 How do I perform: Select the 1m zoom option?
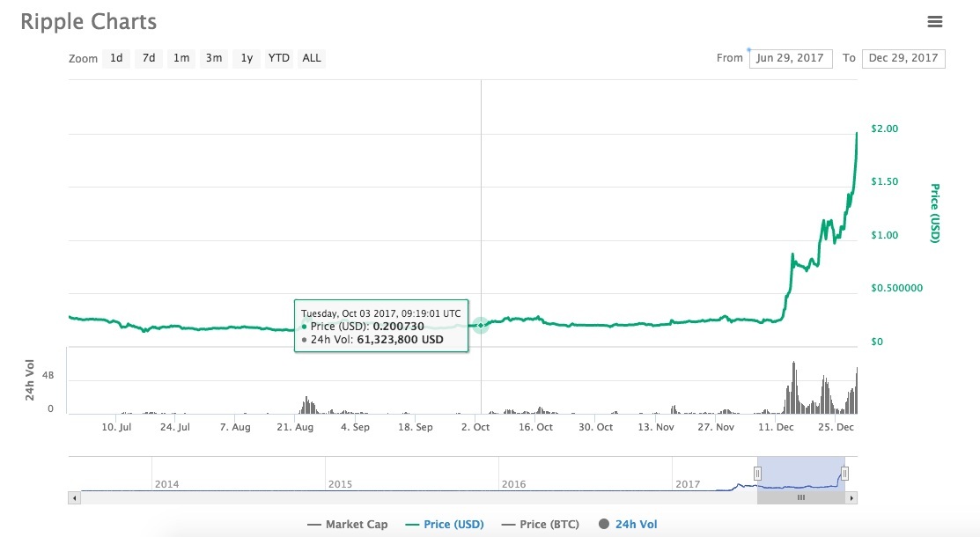[181, 58]
